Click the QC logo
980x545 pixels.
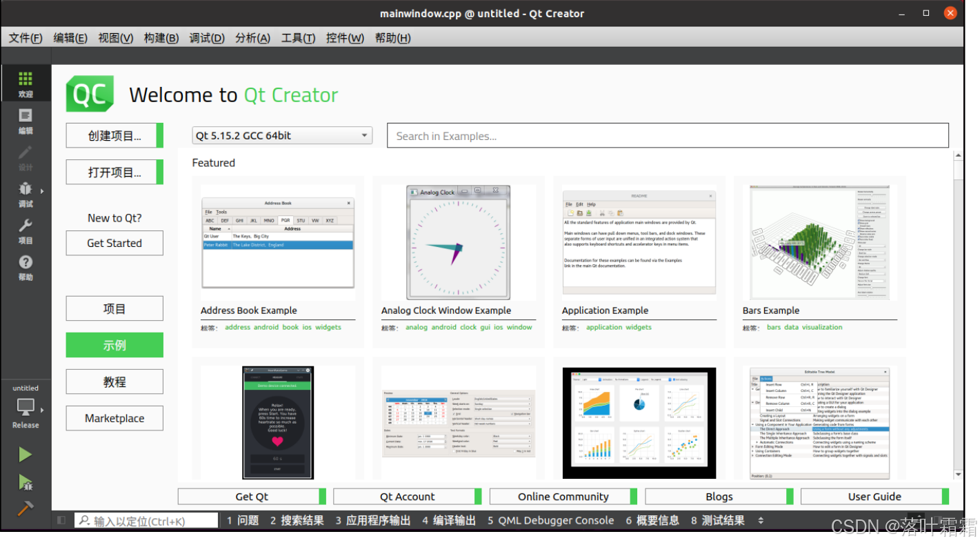(90, 94)
